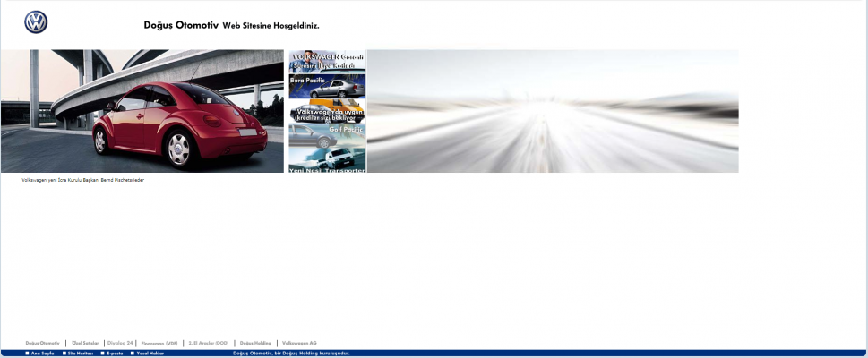Open the Diyalog 24 link

click(120, 343)
